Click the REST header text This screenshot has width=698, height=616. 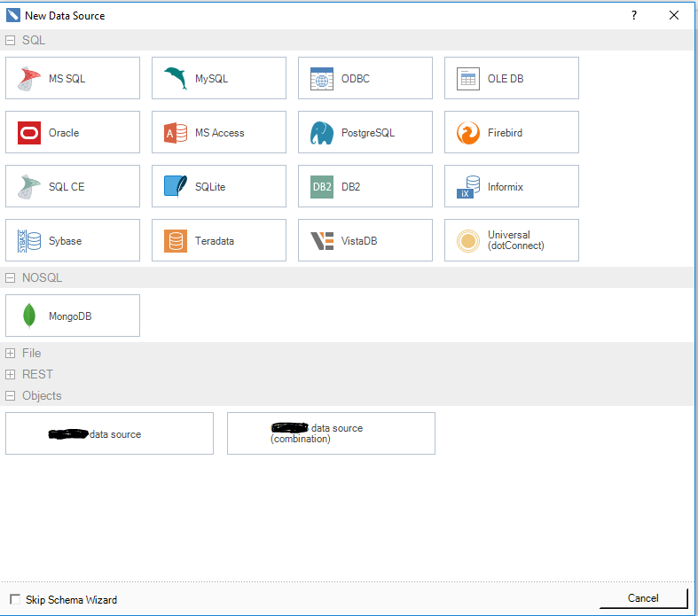point(37,375)
